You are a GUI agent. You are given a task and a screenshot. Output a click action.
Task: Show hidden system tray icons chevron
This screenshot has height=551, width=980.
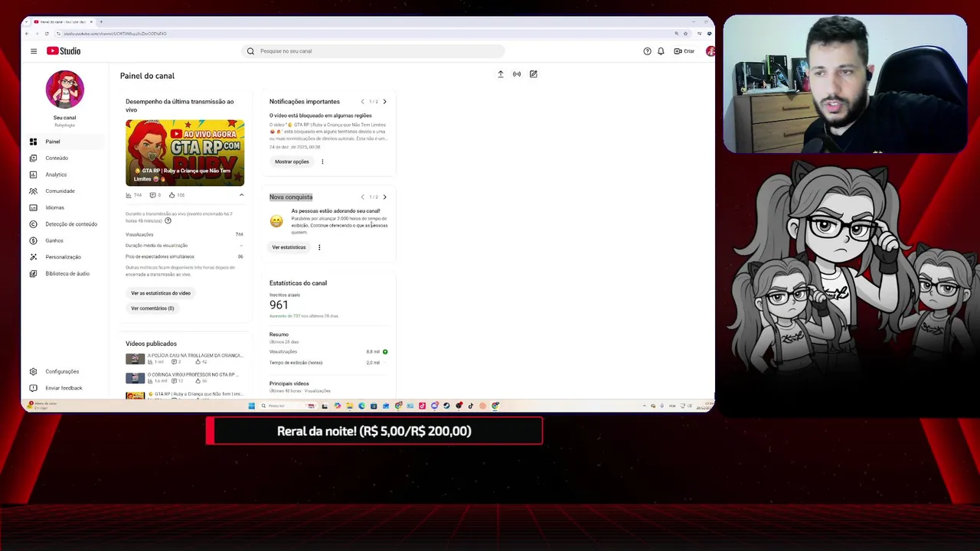[644, 406]
